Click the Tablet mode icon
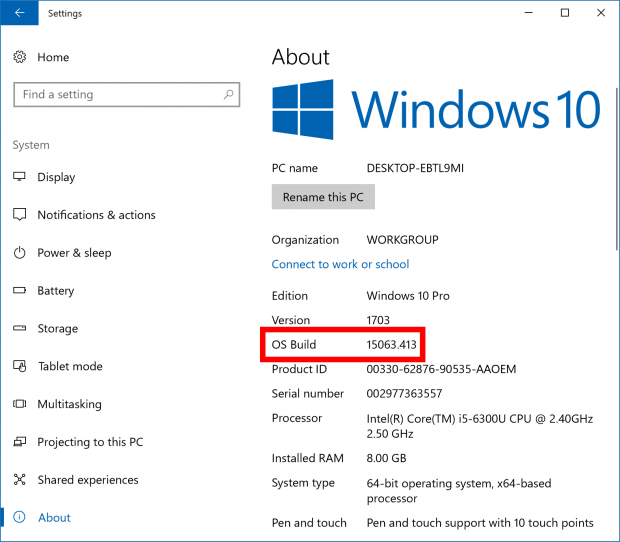Viewport: 620px width, 542px height. (19, 367)
